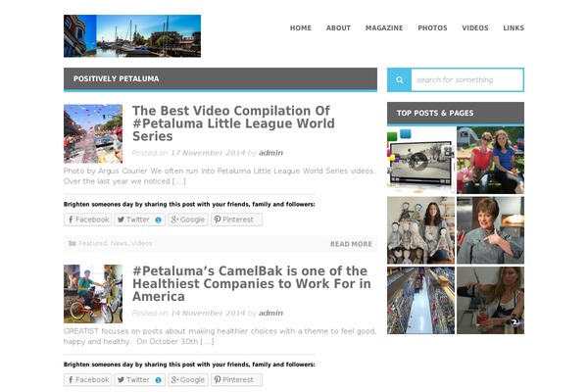Click date 17 November 2014
This screenshot has width=588, height=392.
208,153
